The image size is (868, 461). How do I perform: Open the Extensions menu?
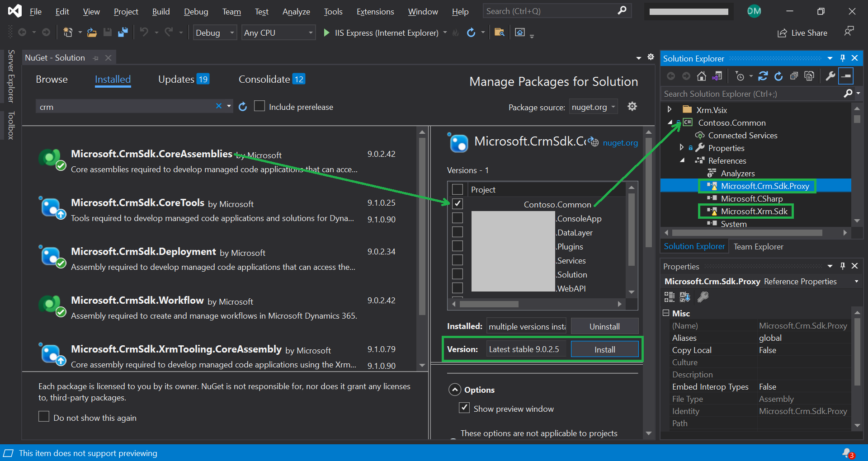[375, 12]
